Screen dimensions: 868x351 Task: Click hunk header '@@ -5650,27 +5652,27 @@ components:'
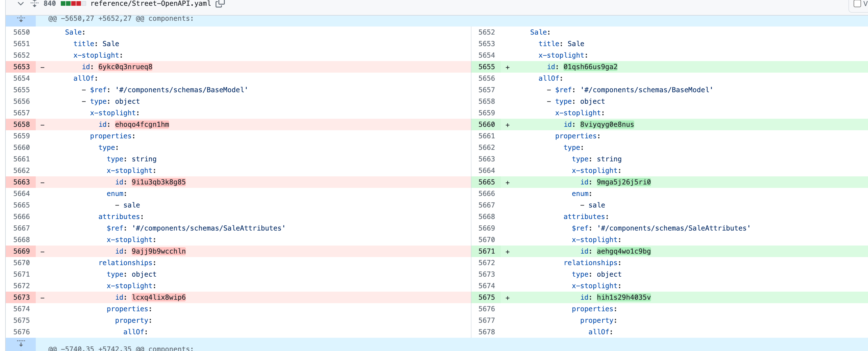pyautogui.click(x=121, y=19)
